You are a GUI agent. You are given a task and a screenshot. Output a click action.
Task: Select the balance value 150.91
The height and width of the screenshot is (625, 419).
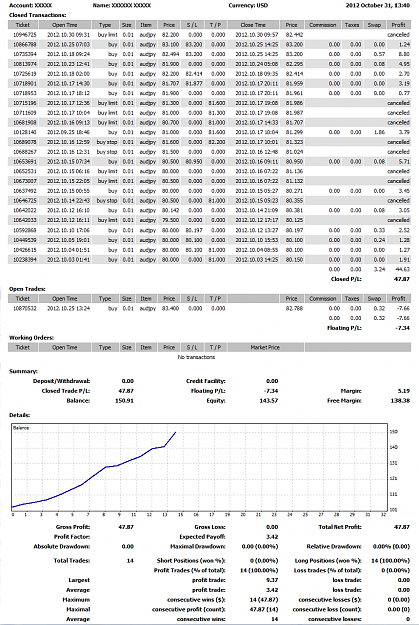click(x=124, y=401)
